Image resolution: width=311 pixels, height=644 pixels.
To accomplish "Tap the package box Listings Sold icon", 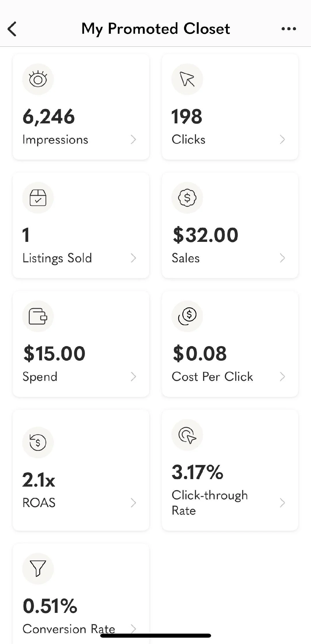I will click(x=38, y=198).
